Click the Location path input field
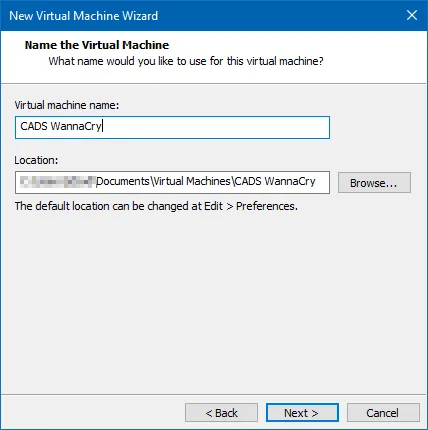 click(172, 182)
